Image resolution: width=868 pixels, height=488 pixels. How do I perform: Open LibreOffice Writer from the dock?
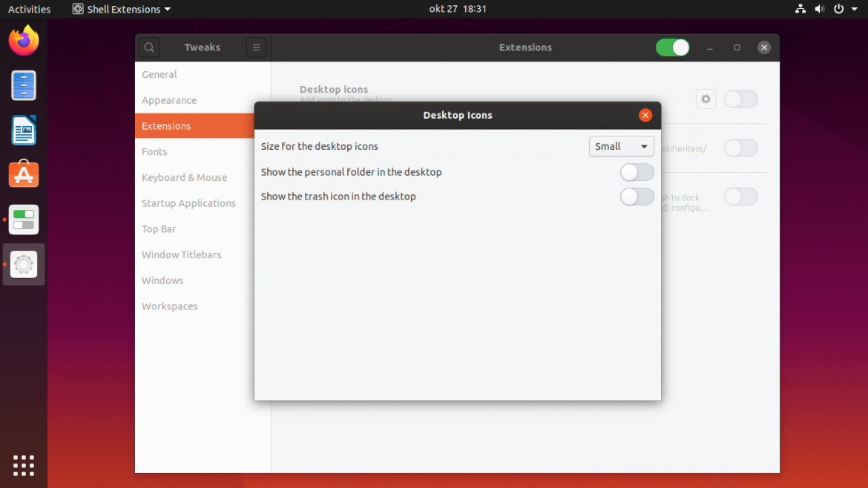(24, 131)
